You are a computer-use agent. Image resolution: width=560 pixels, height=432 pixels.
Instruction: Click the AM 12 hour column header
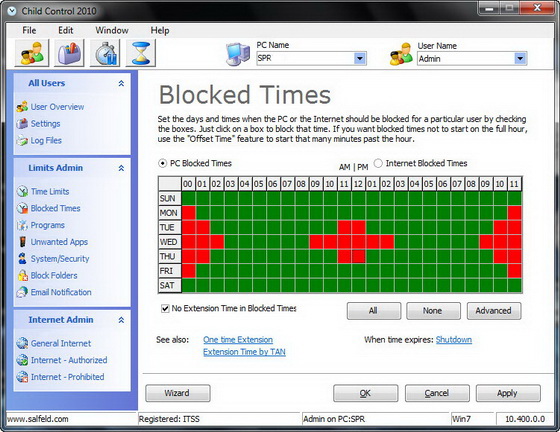click(358, 184)
